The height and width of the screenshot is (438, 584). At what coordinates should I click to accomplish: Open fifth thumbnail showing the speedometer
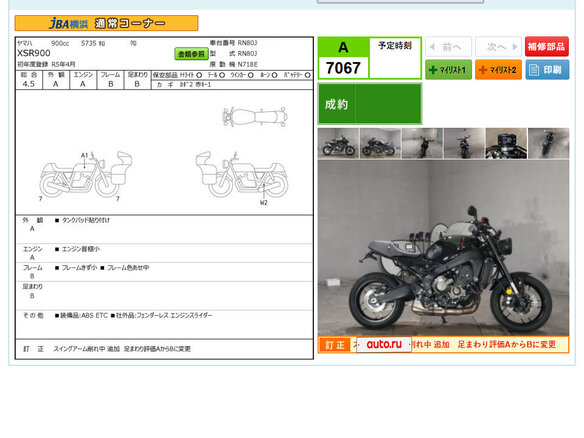506,143
